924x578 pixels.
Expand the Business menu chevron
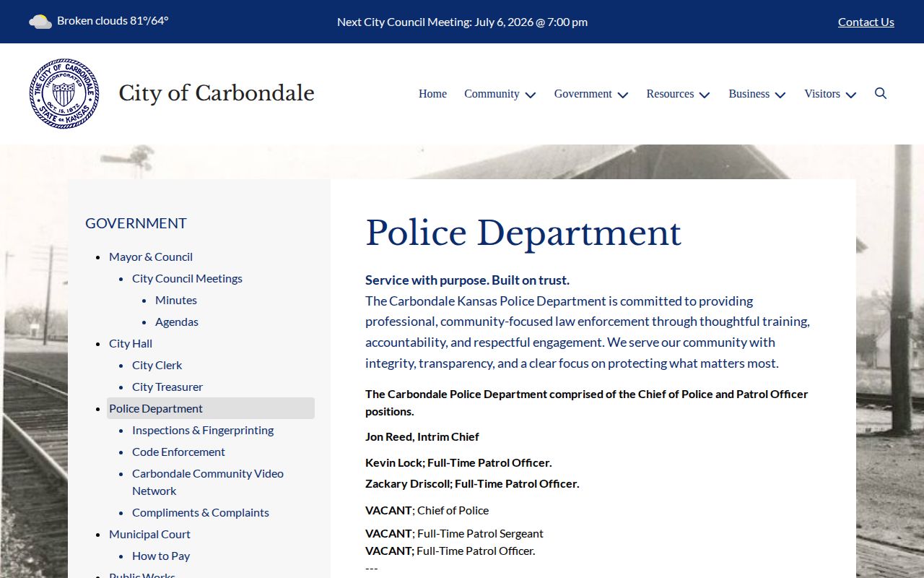coord(780,95)
